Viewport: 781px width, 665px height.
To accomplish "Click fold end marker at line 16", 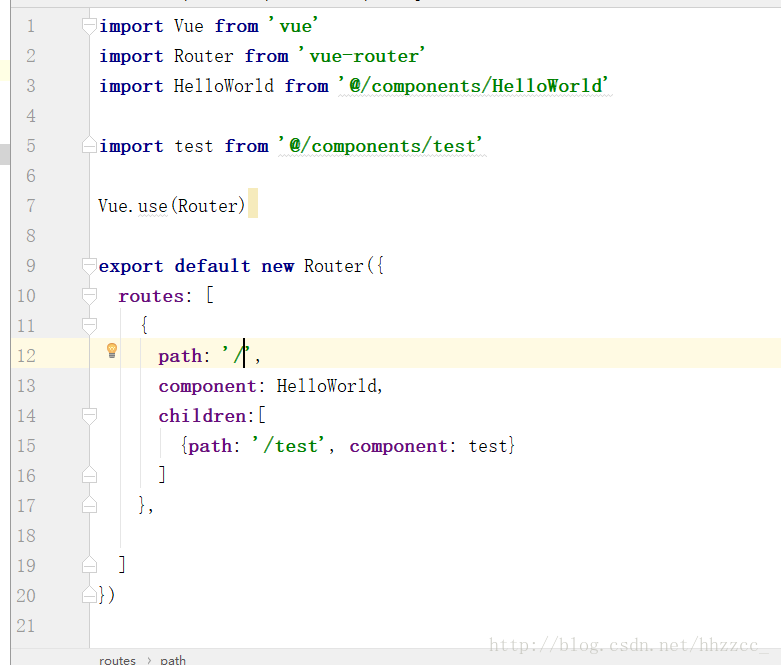I will pos(89,475).
